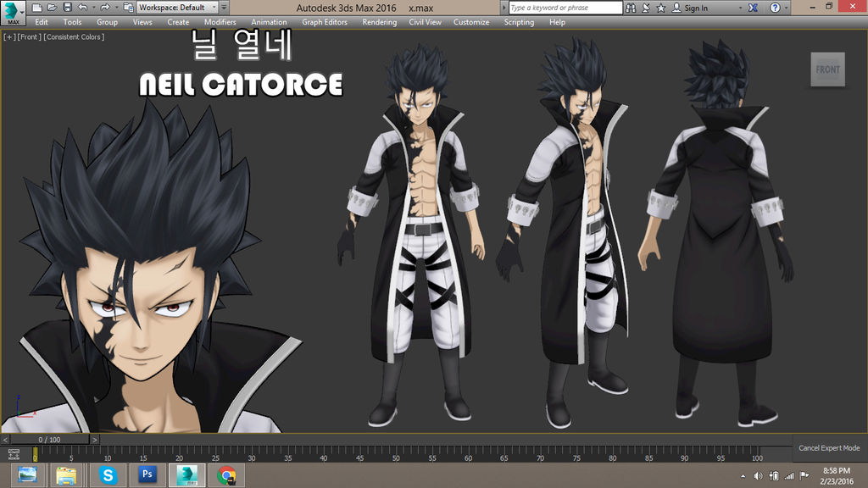Click the power battery tray icon
The height and width of the screenshot is (488, 868).
(774, 476)
